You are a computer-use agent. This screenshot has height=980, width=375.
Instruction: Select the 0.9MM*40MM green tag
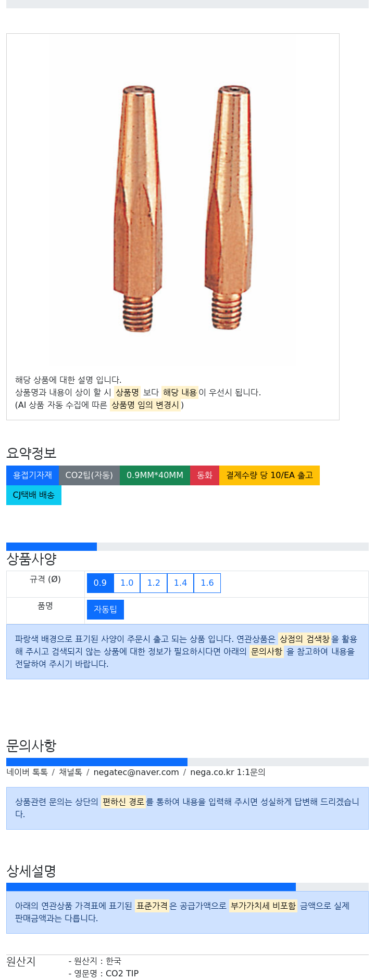click(155, 475)
